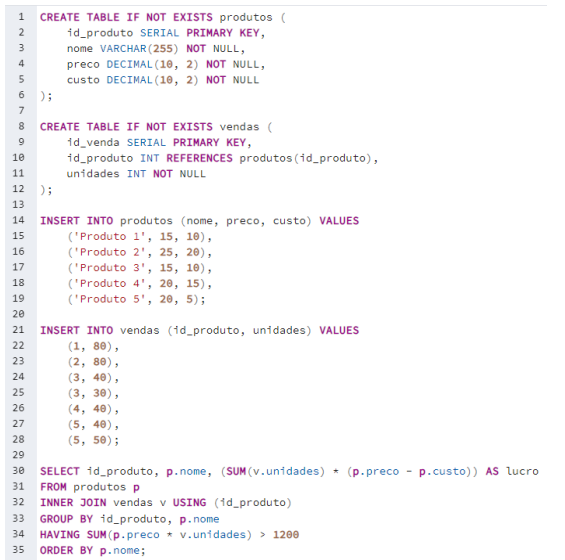Click the table name 'produtos' on line 1
Image resolution: width=565 pixels, height=560 pixels.
[x=246, y=17]
